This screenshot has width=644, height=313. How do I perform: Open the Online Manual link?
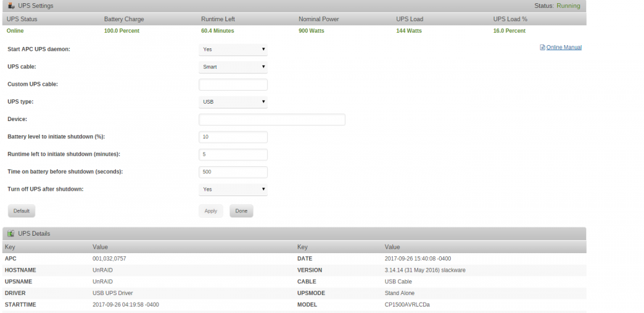pyautogui.click(x=564, y=47)
